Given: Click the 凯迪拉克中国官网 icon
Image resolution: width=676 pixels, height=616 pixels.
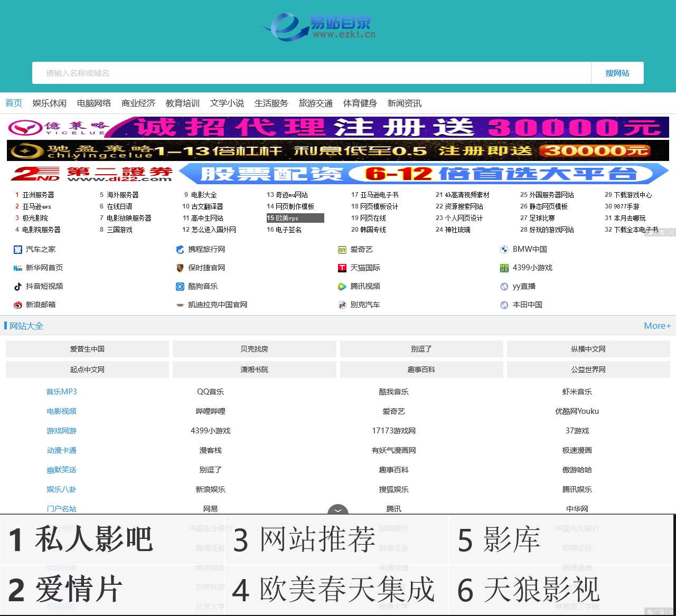Looking at the screenshot, I should pos(180,305).
